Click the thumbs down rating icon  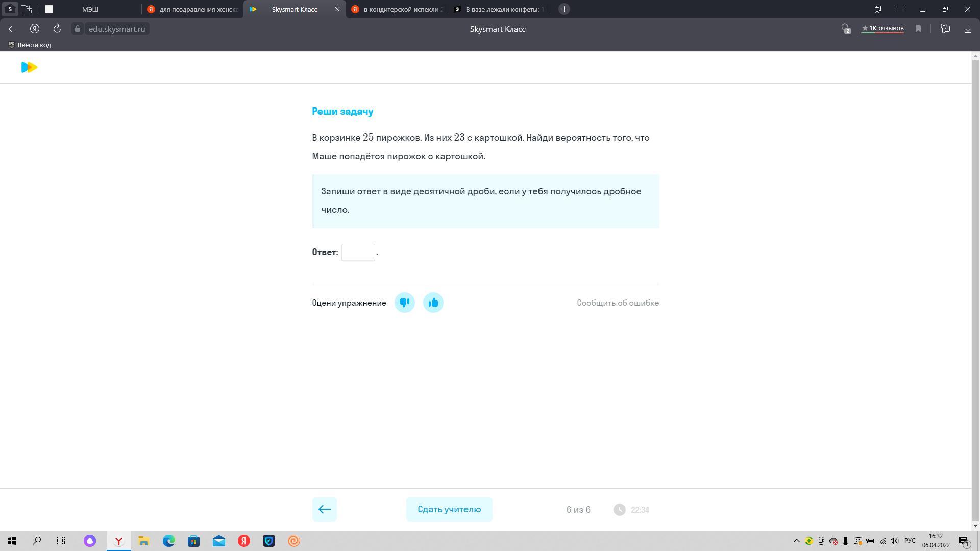404,303
